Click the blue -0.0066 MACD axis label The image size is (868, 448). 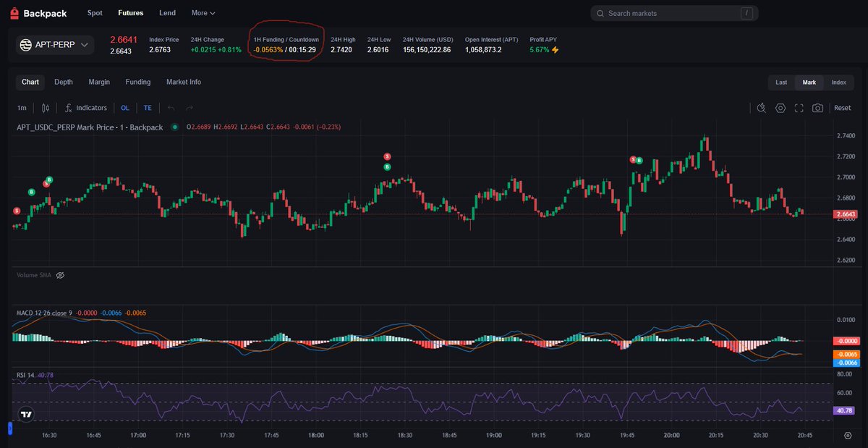pyautogui.click(x=845, y=363)
